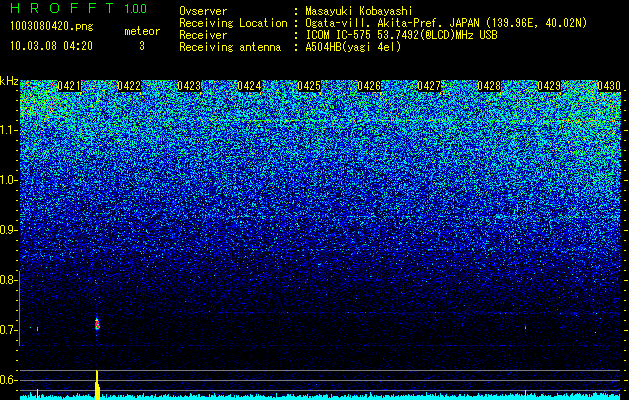The image size is (629, 400).
Task: Click the meteor count label
Action: point(142,31)
